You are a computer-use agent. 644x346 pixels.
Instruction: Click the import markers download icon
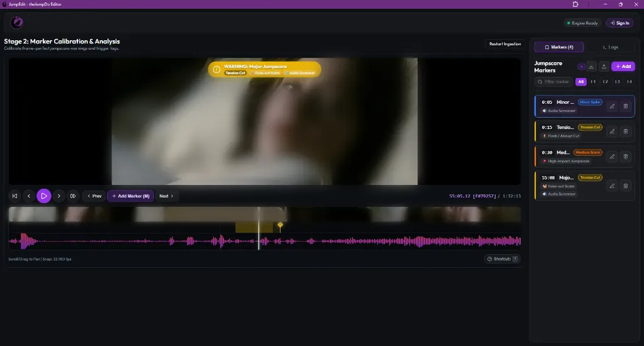591,67
